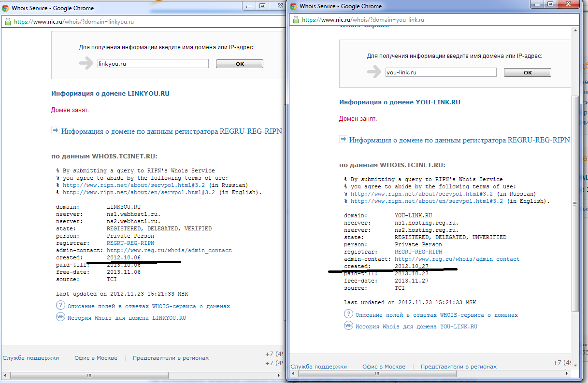Click 'Домен занят.' in the linkyou.ru window
588x383 pixels.
tap(70, 110)
